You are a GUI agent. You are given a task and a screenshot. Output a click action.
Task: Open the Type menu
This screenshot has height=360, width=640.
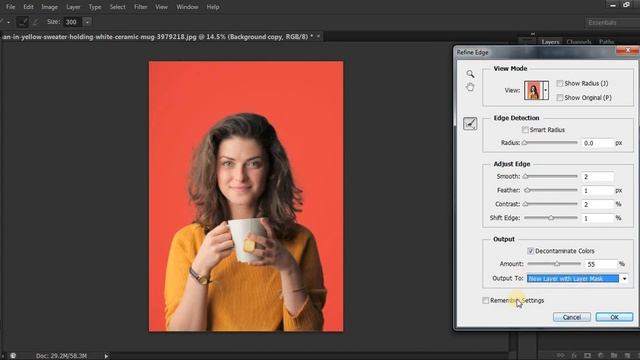95,7
